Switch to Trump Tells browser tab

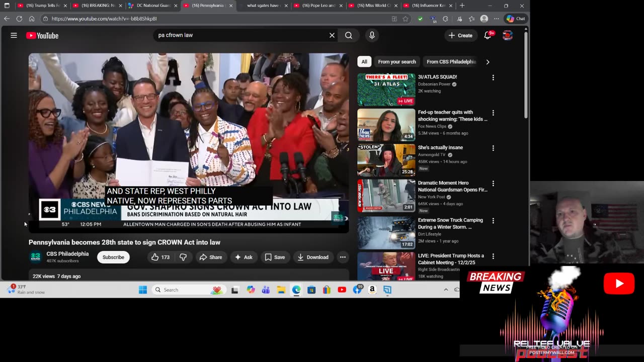coord(41,6)
